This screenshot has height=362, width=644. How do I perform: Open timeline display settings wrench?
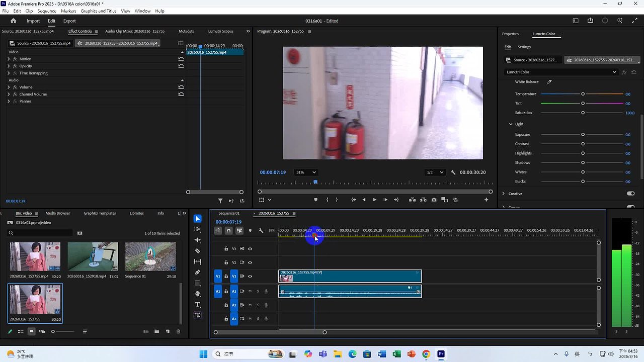click(261, 231)
